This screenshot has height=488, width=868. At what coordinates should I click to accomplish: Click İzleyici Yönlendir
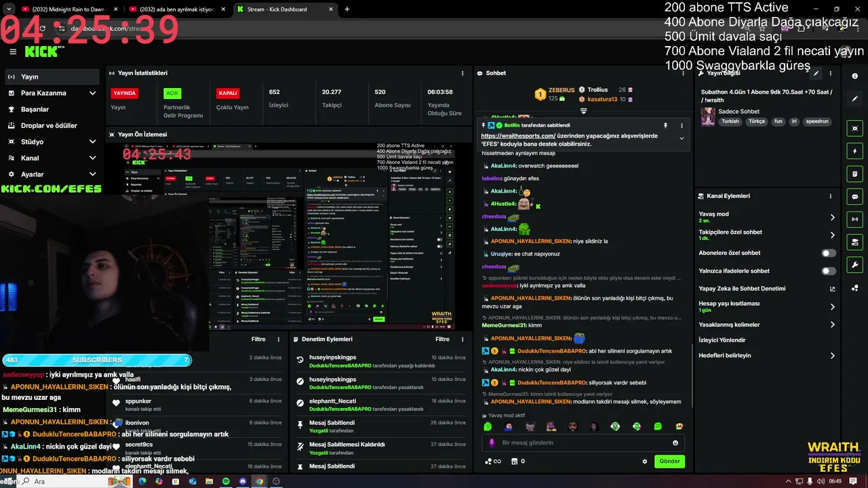722,340
